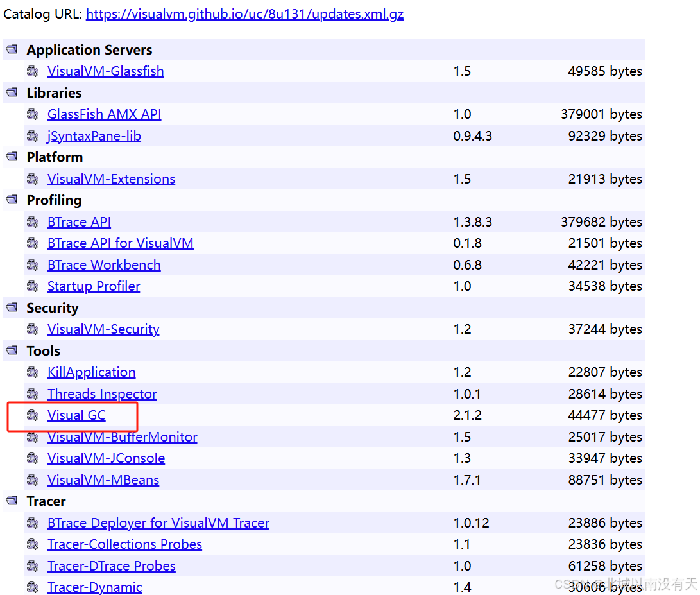Click the BTrace API version 1.3.8.3

(472, 222)
